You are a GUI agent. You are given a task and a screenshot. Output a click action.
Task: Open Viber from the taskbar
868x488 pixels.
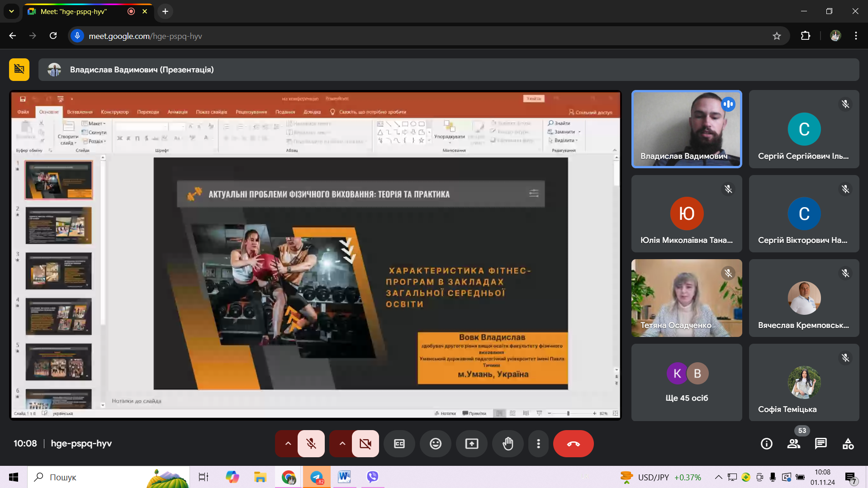(x=372, y=477)
